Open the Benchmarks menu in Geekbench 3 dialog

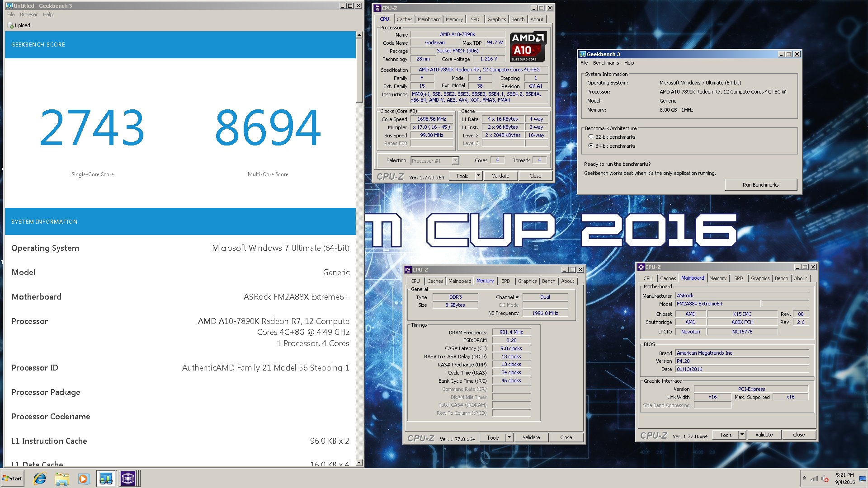click(606, 63)
